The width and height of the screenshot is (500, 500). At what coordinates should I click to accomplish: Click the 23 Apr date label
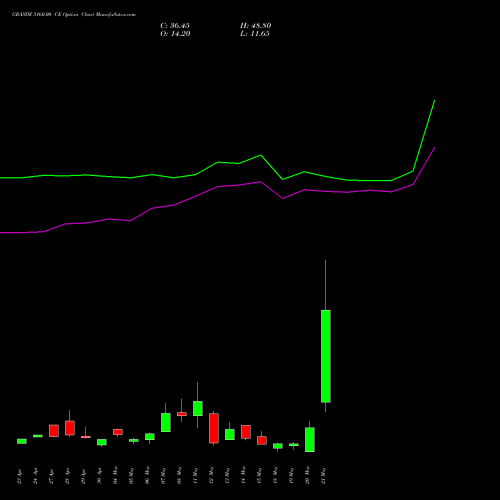(19, 476)
